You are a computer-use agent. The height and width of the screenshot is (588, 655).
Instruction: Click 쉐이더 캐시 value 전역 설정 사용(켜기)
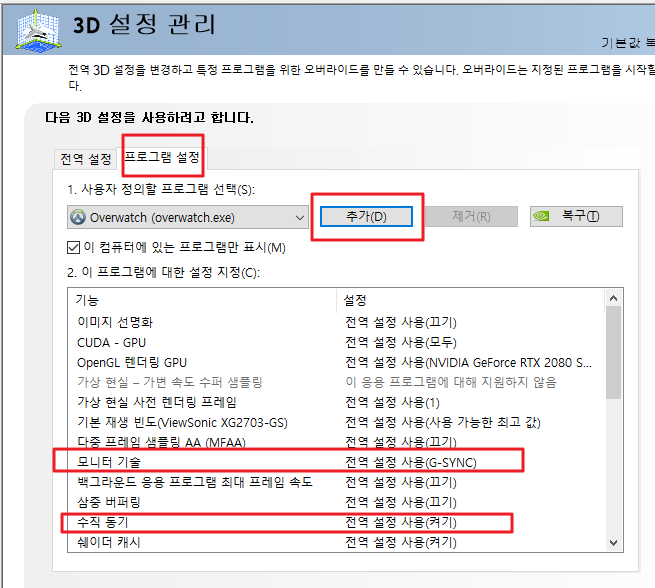coord(401,542)
